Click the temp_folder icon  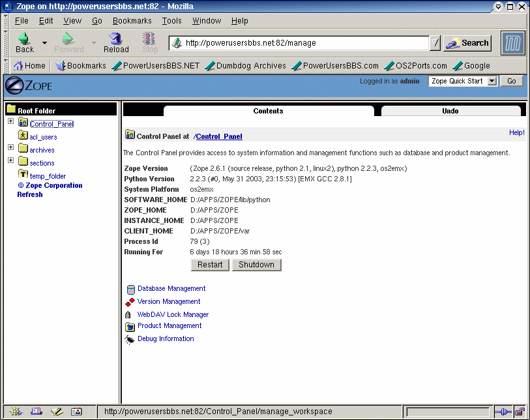click(x=23, y=174)
